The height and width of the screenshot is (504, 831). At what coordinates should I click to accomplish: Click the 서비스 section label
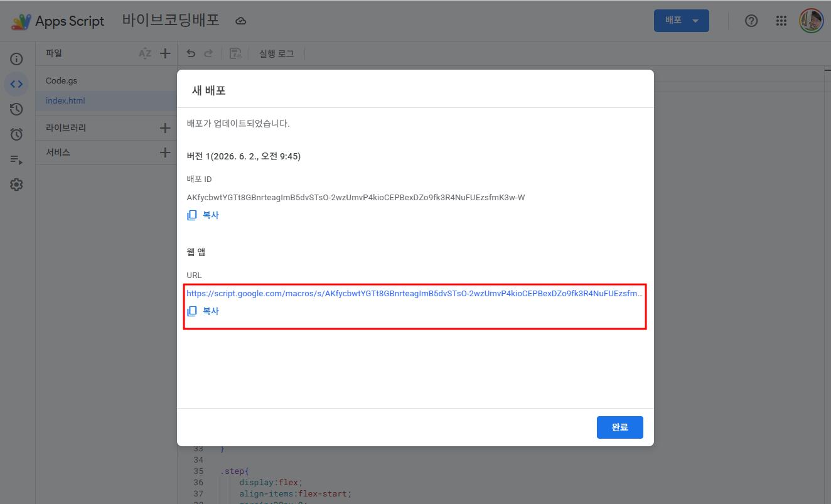click(58, 153)
